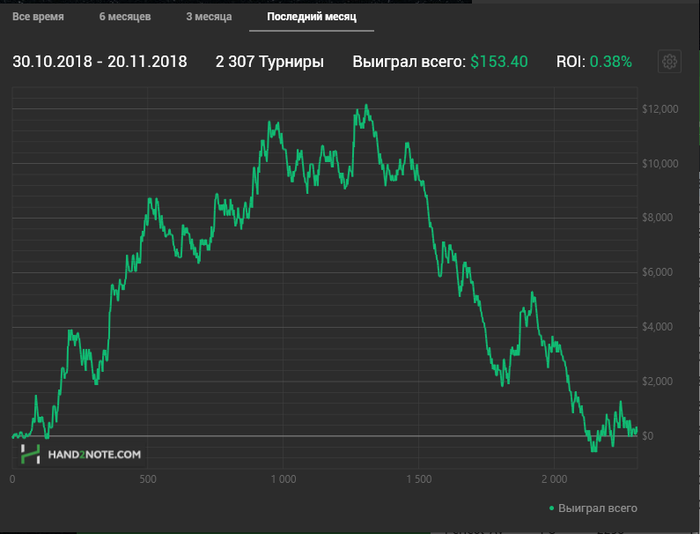Viewport: 700px width, 534px height.
Task: Click the date range 30.10.2018 - 20.11.2018
Action: click(x=100, y=62)
